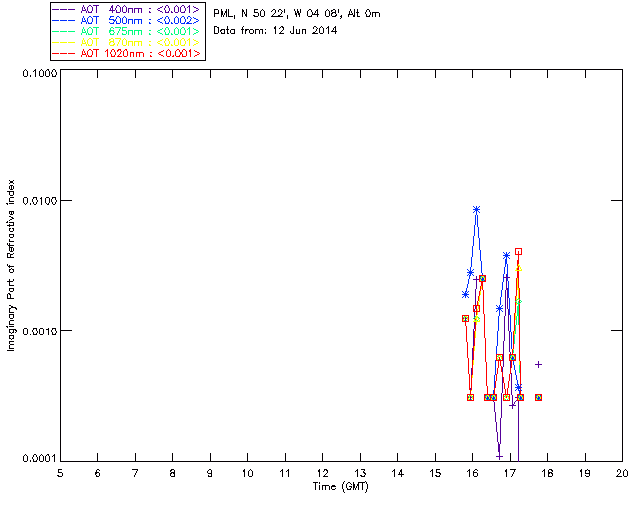Click the x-axis tick label 9

(x=210, y=473)
